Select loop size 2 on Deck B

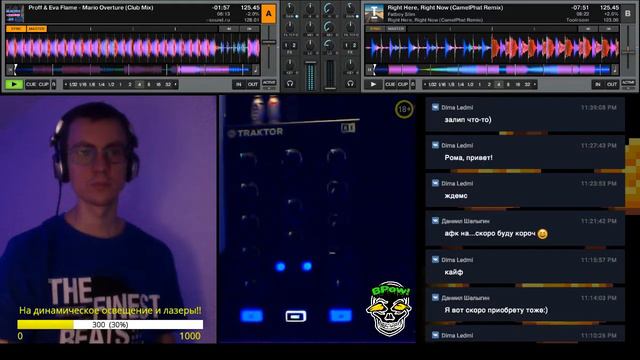(x=489, y=84)
